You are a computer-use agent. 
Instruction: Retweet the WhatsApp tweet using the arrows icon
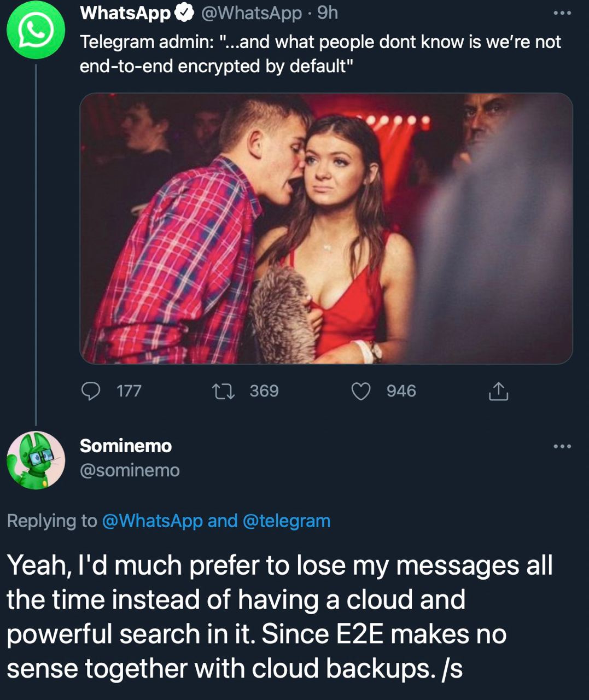(x=223, y=391)
